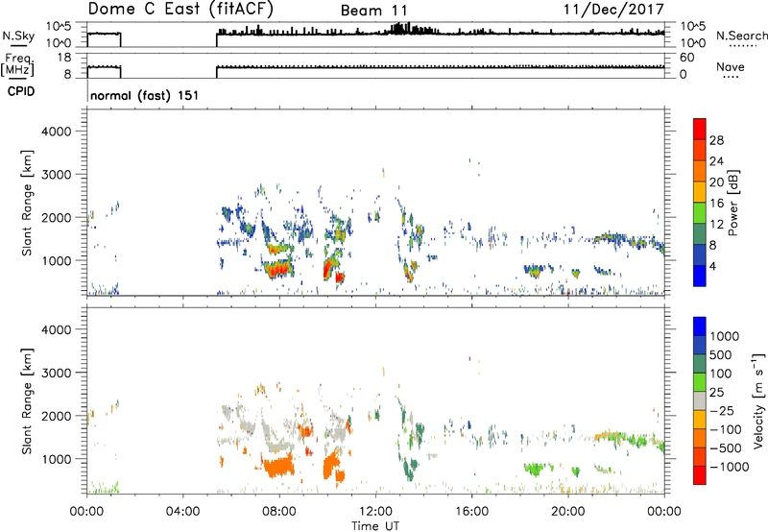The height and width of the screenshot is (532, 768).
Task: Click the 'Freq. [MHz]' label
Action: coord(17,65)
